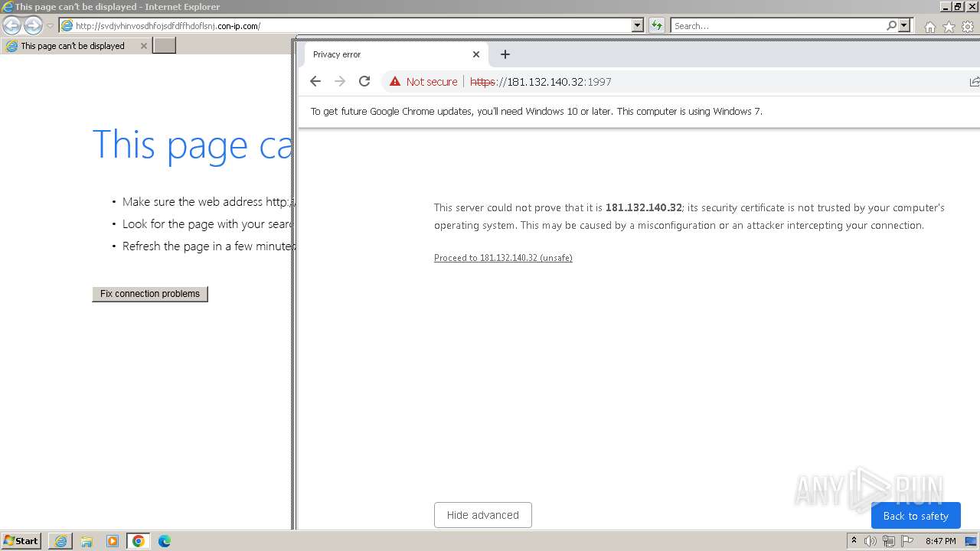
Task: Close the Privacy error Chrome tab
Action: [x=476, y=54]
